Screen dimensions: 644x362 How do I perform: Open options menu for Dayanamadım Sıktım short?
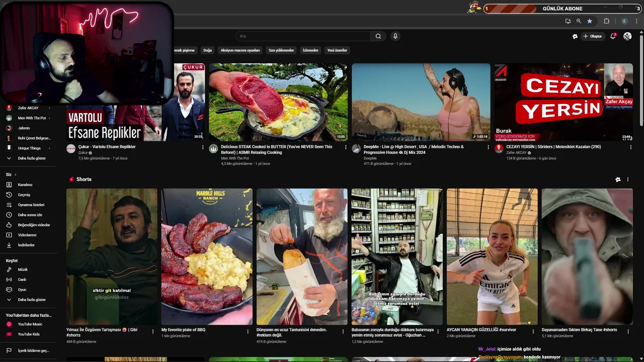628,331
